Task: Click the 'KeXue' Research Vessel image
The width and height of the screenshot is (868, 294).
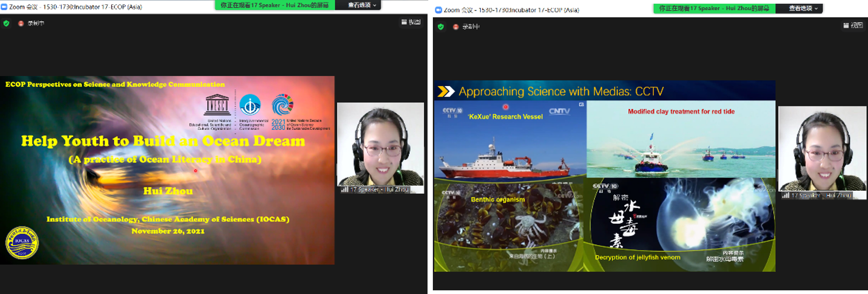Action: tap(510, 140)
